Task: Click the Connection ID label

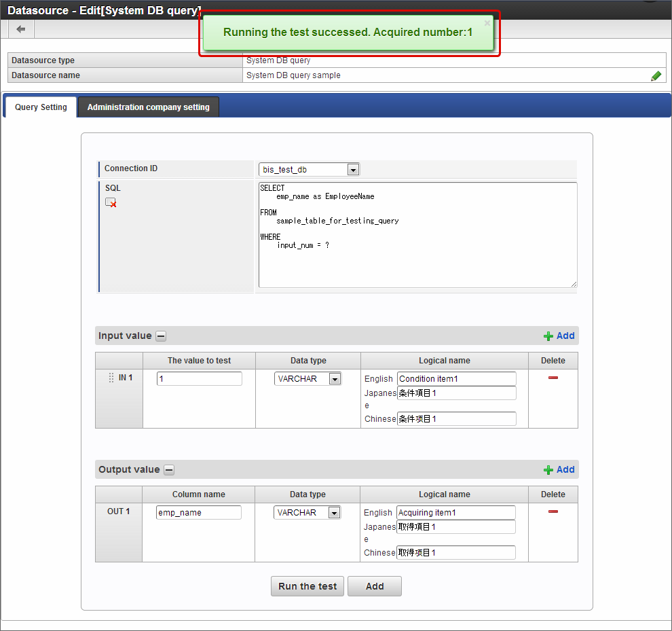Action: pyautogui.click(x=131, y=168)
